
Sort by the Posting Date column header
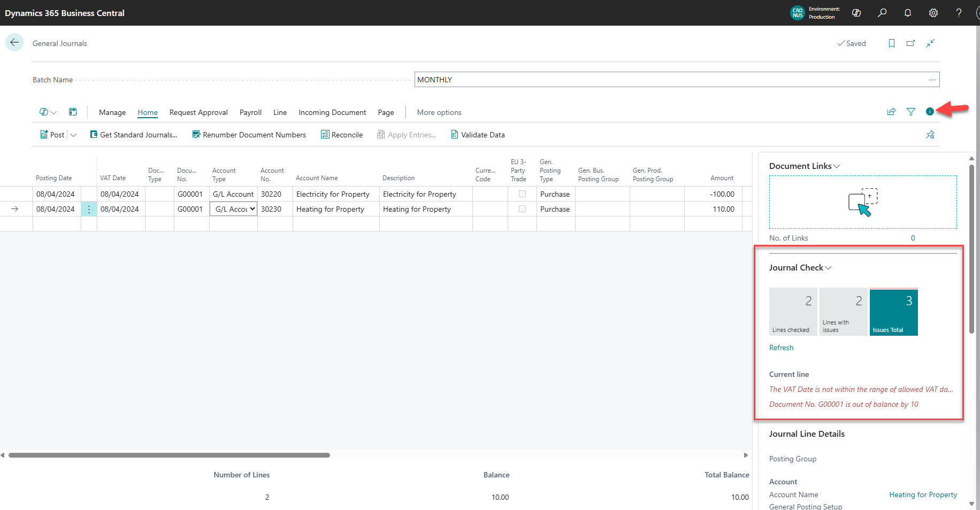[53, 178]
